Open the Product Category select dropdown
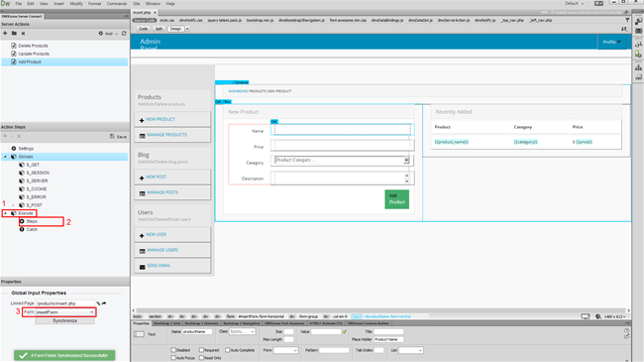The width and height of the screenshot is (644, 362). 342,160
